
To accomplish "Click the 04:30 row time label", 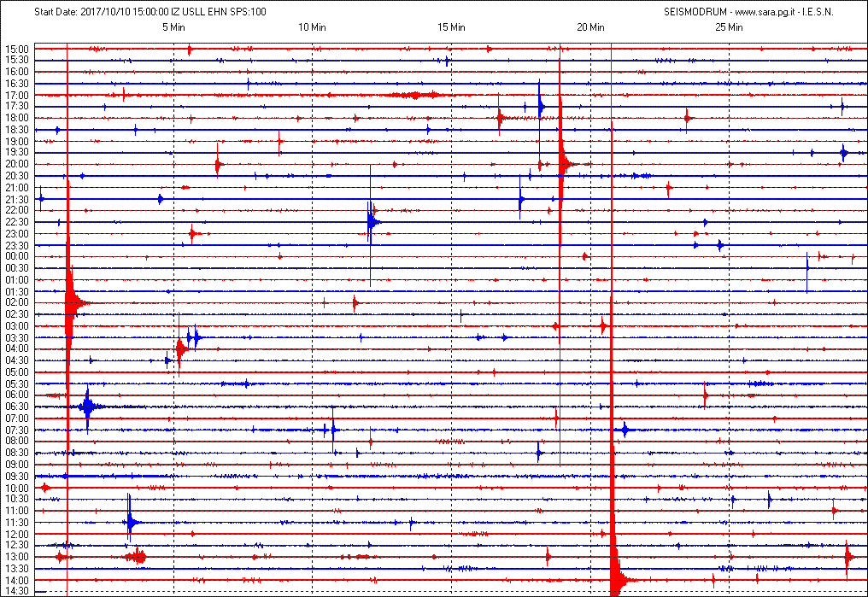I will click(x=17, y=360).
